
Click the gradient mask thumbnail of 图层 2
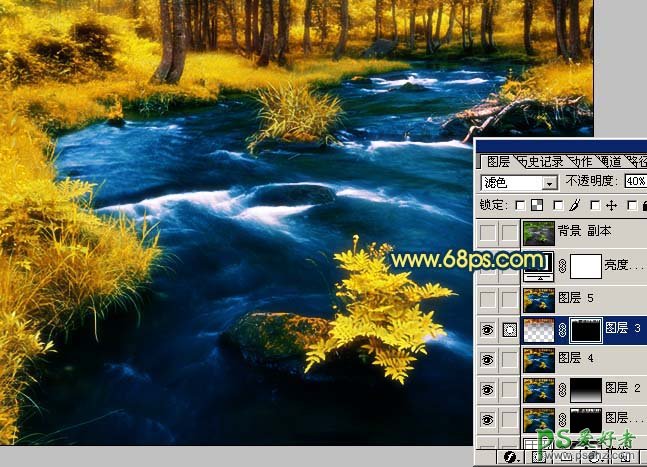click(x=585, y=390)
